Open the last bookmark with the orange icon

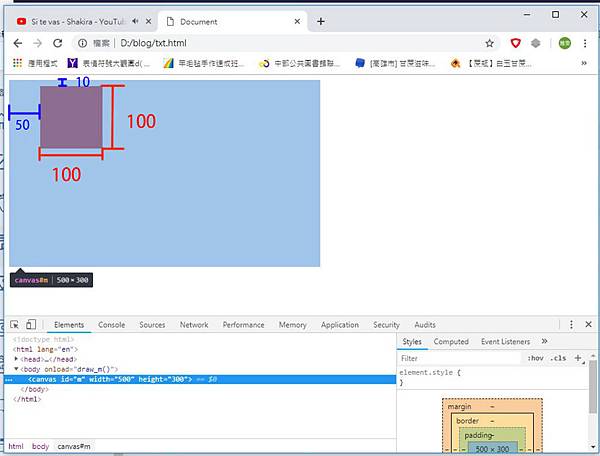point(491,63)
